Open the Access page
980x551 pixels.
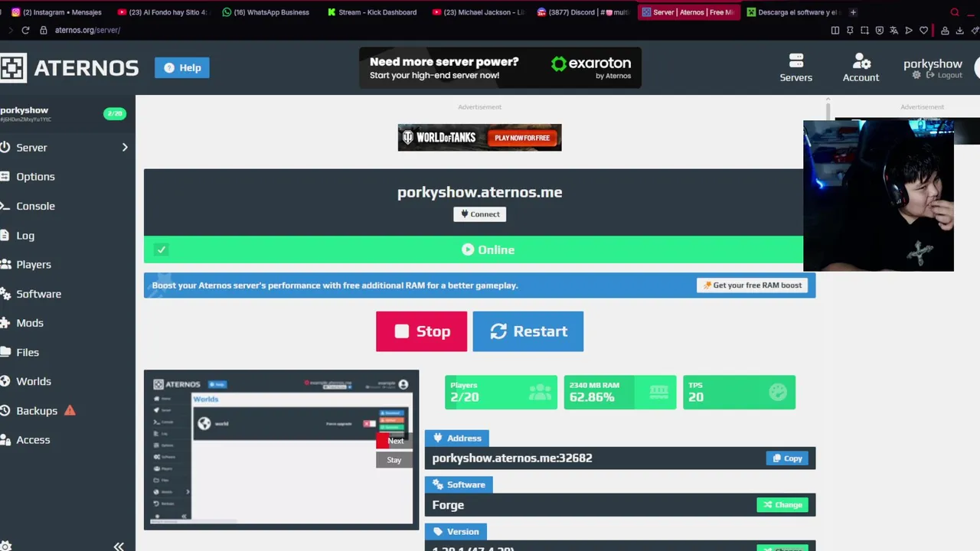pos(33,440)
